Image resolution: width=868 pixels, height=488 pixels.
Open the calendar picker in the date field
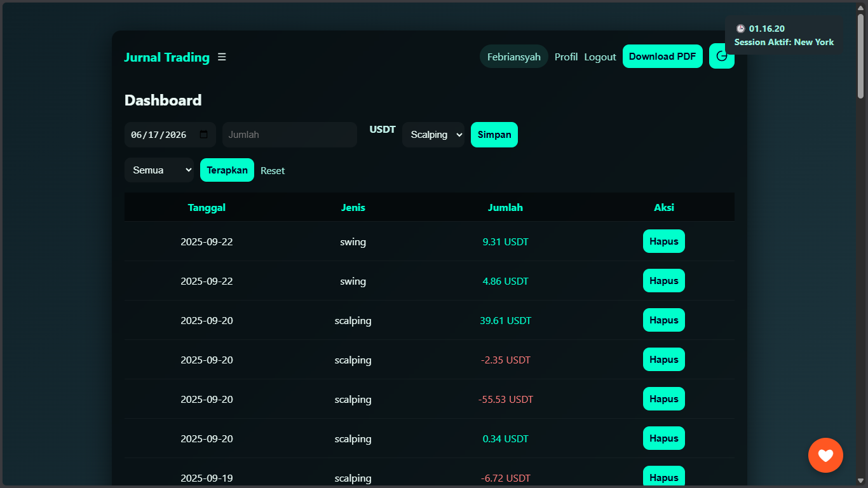[203, 135]
